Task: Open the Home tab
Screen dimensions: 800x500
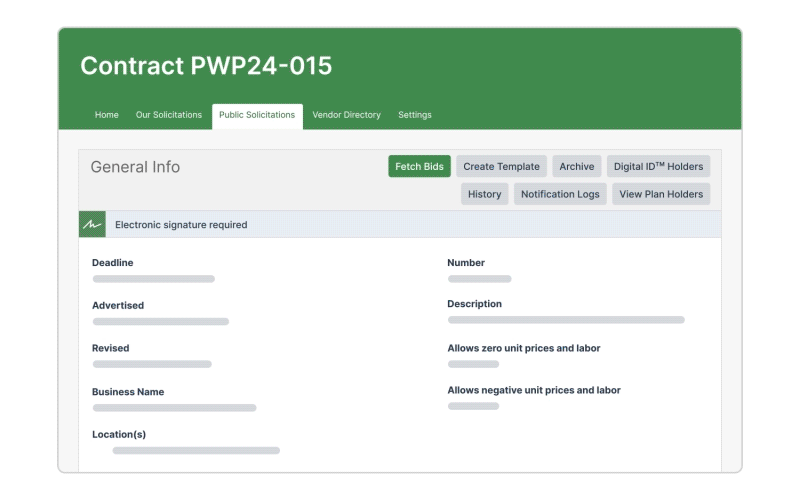Action: click(x=107, y=115)
